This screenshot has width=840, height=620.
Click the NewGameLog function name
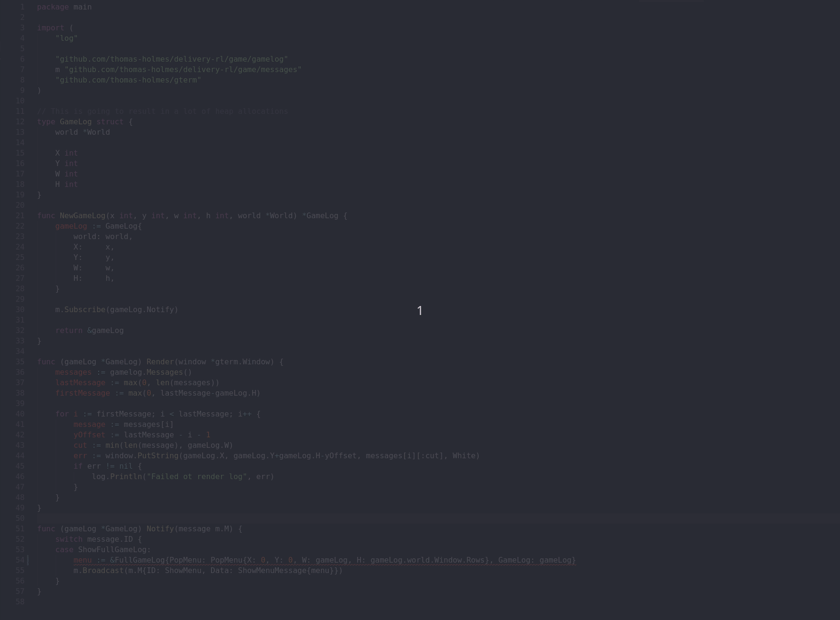[x=83, y=216]
